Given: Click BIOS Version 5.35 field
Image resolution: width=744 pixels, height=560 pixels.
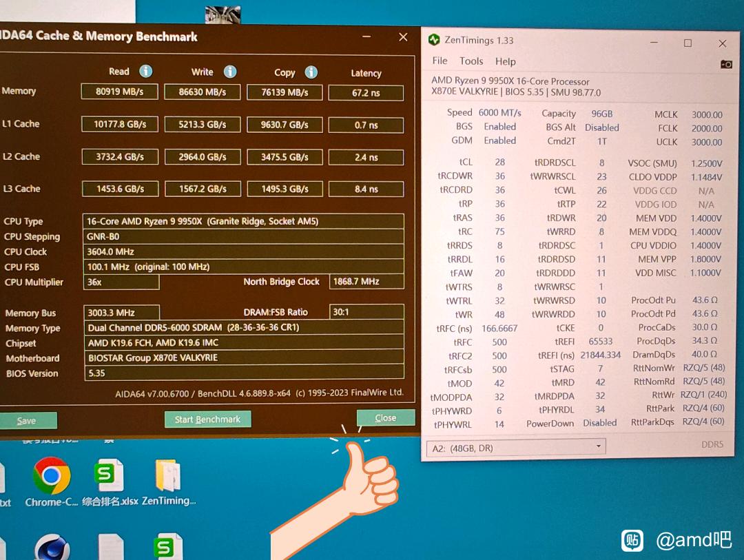Looking at the screenshot, I should pos(245,373).
